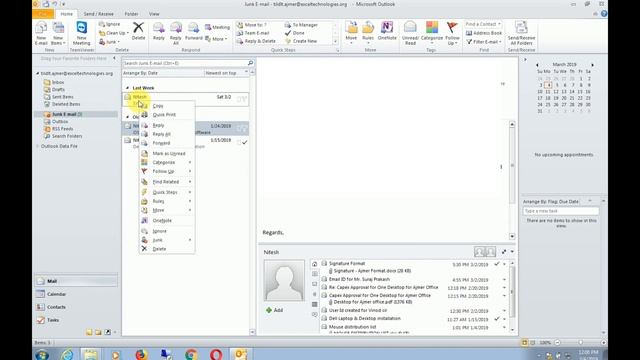This screenshot has height=360, width=640.
Task: Select the Deleted Items folder
Action: 66,104
